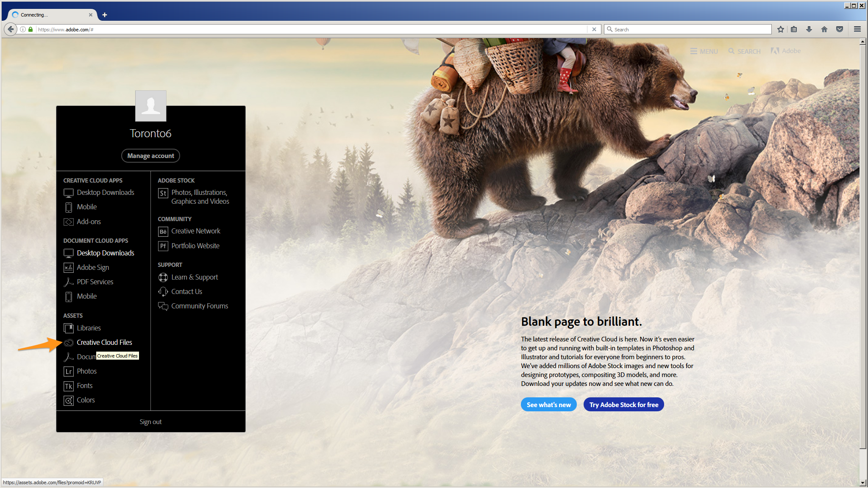Screen dimensions: 868x488
Task: Open Desktop Downloads under Document Cloud Apps
Action: pos(105,253)
